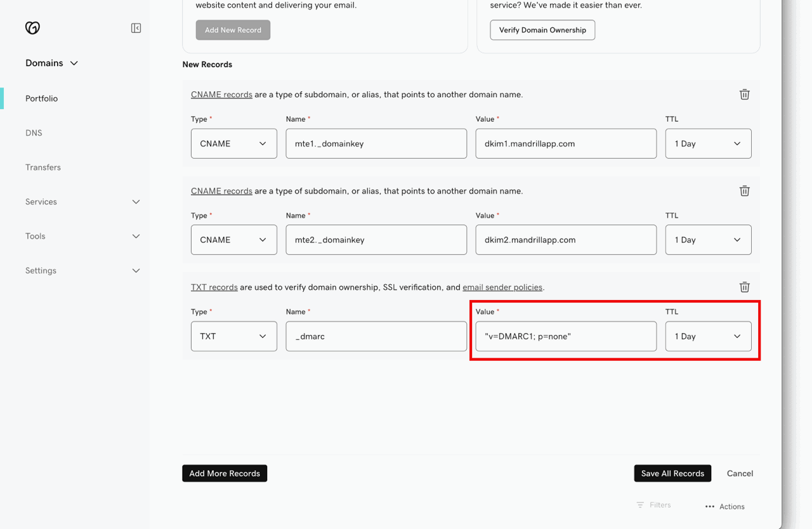Click the dkim2.mandrillapp.com Value field
This screenshot has height=529, width=812.
pos(565,240)
